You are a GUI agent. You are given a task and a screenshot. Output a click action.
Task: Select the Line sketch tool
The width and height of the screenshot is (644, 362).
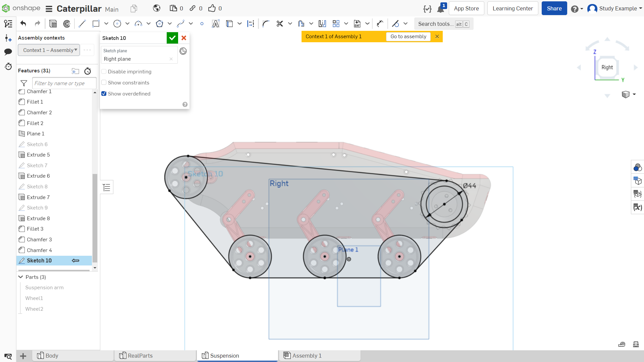pos(82,24)
